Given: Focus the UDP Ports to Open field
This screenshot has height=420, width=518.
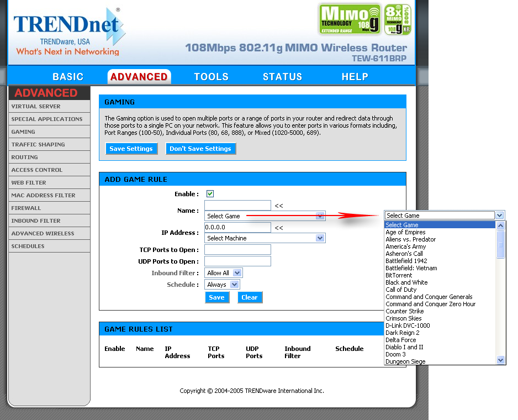Looking at the screenshot, I should tap(237, 261).
